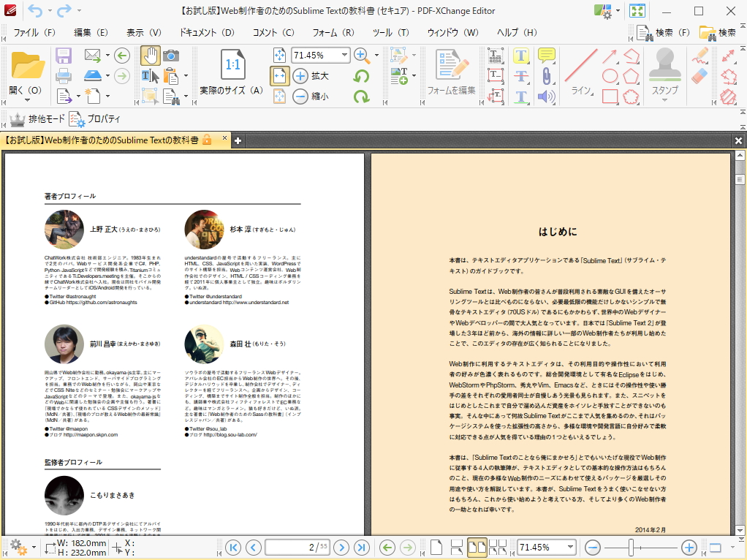This screenshot has width=747, height=560.
Task: Select the Underline text tool
Action: (x=521, y=97)
